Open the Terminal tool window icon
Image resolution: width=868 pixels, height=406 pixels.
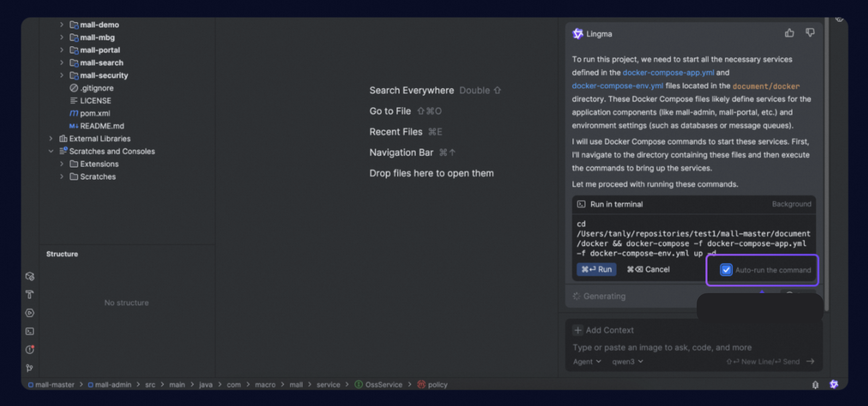[30, 331]
